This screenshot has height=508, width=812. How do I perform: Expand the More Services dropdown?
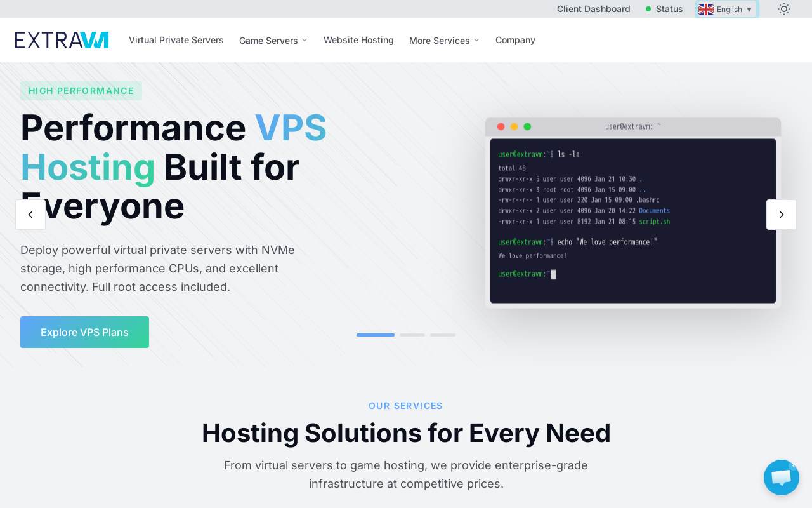444,40
